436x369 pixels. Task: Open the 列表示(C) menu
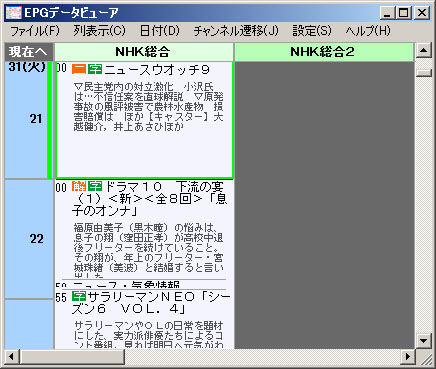point(99,31)
